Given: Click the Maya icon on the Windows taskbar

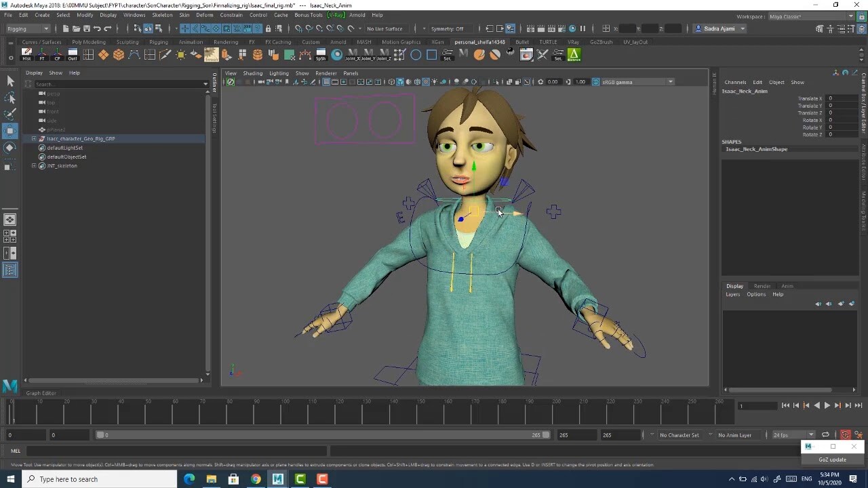Looking at the screenshot, I should click(277, 479).
